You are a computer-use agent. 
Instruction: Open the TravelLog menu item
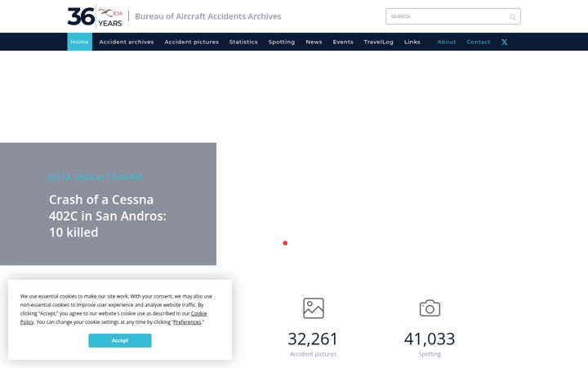pyautogui.click(x=378, y=42)
